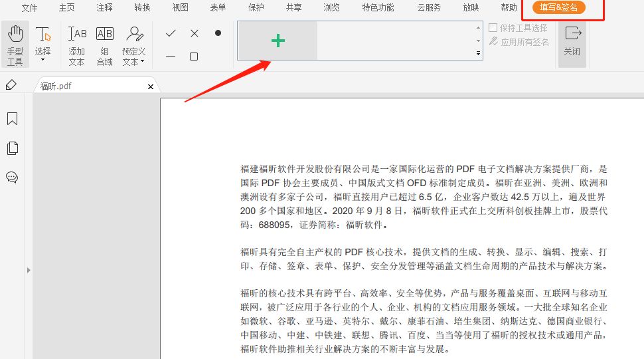
Task: Expand the signature gallery list arrow
Action: [x=478, y=53]
